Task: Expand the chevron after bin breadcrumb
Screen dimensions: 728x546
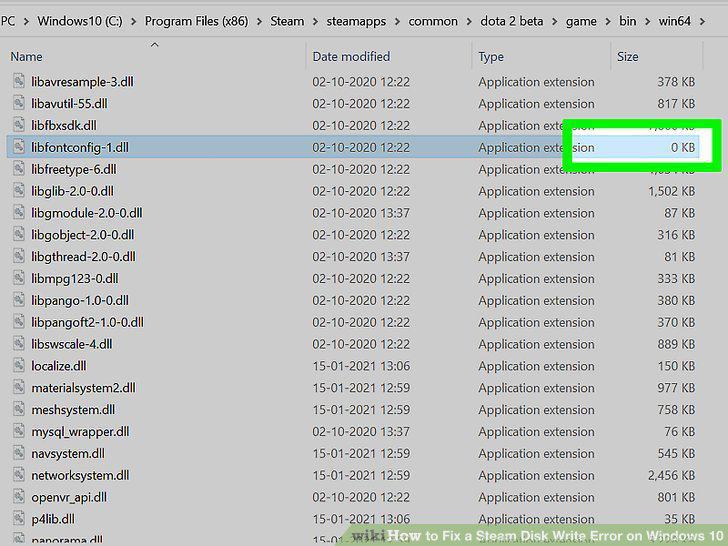Action: point(647,21)
